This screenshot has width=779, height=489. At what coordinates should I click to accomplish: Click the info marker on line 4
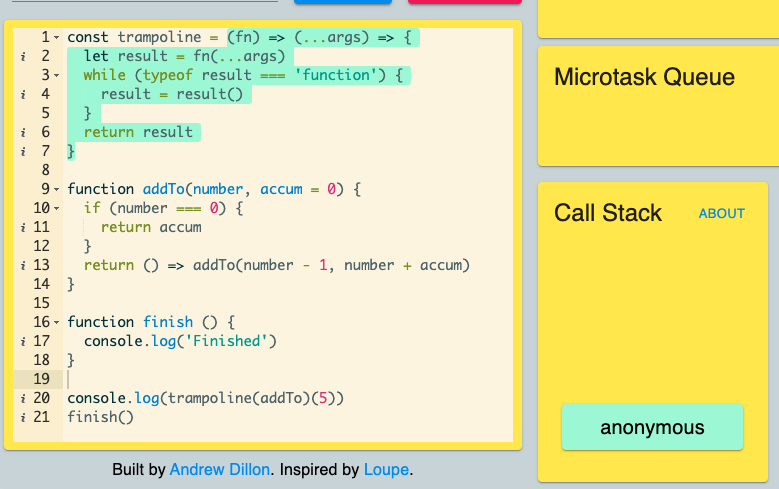(x=23, y=94)
